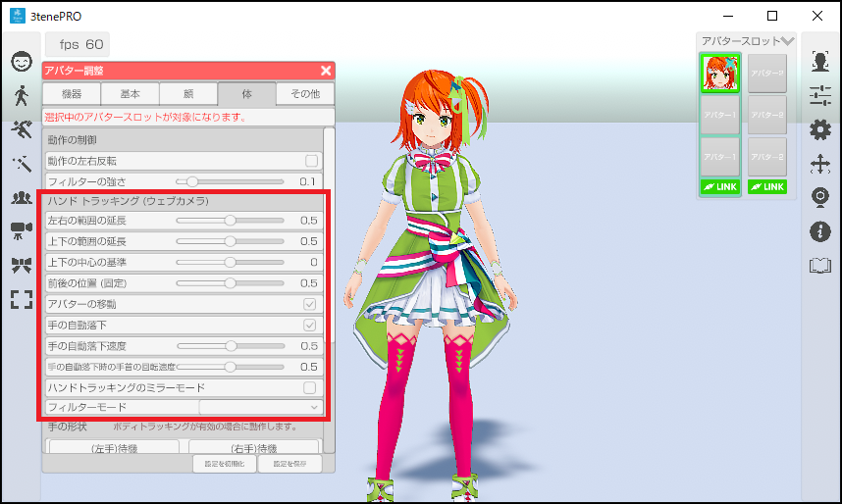Screen dimensions: 842x504
Task: Click the (左手)待機 button
Action: (x=114, y=448)
